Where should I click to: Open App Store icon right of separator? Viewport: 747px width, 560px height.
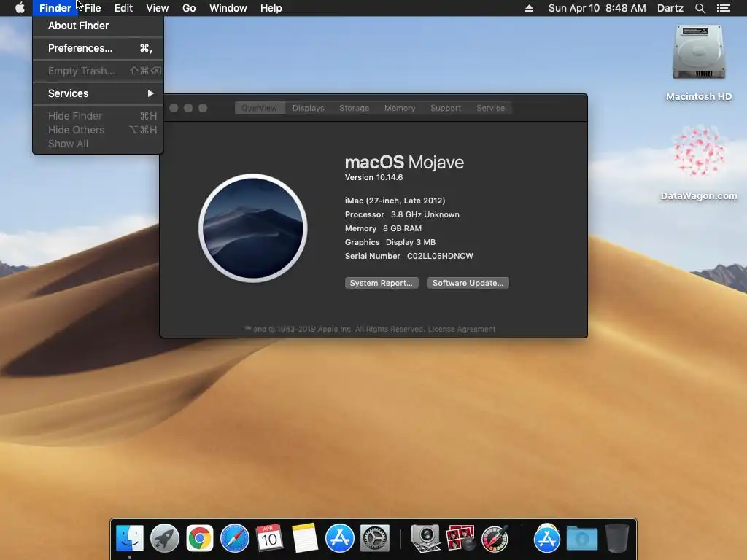point(547,539)
